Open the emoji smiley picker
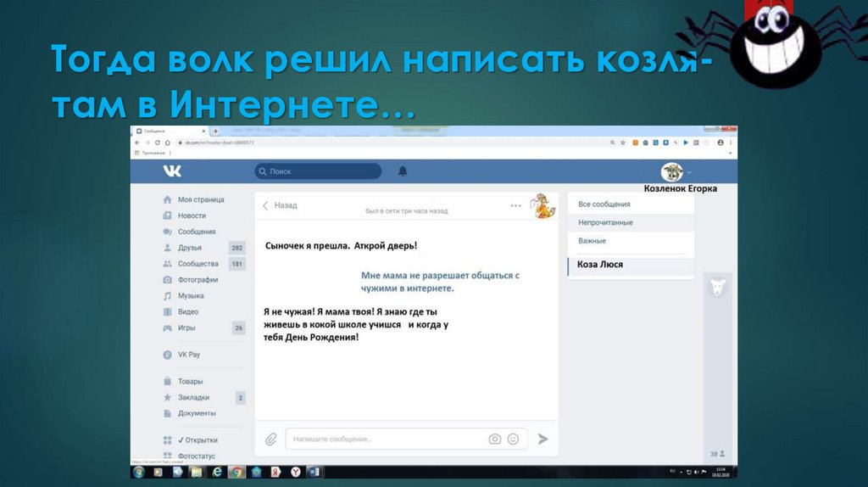Image resolution: width=868 pixels, height=487 pixels. coord(513,439)
